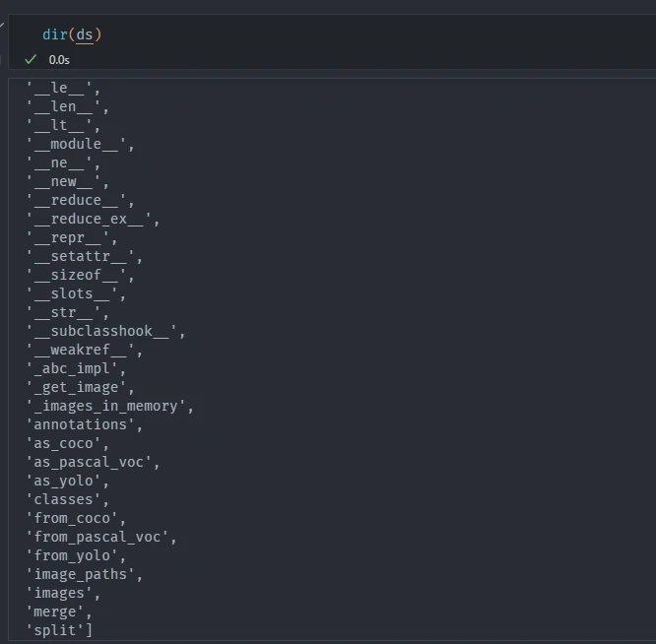The height and width of the screenshot is (644, 656).
Task: Click the '__reduce_ex__' entry in output
Action: point(93,219)
